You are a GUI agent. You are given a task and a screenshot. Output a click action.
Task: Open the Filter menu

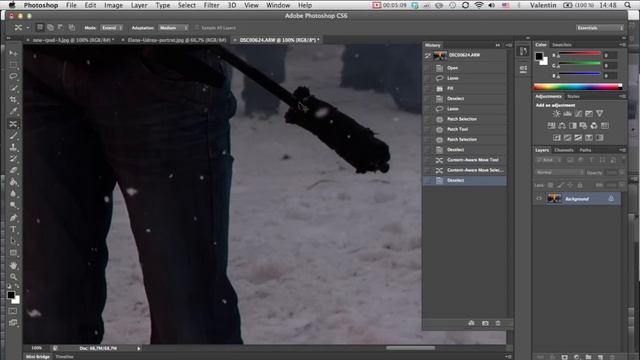[x=211, y=5]
